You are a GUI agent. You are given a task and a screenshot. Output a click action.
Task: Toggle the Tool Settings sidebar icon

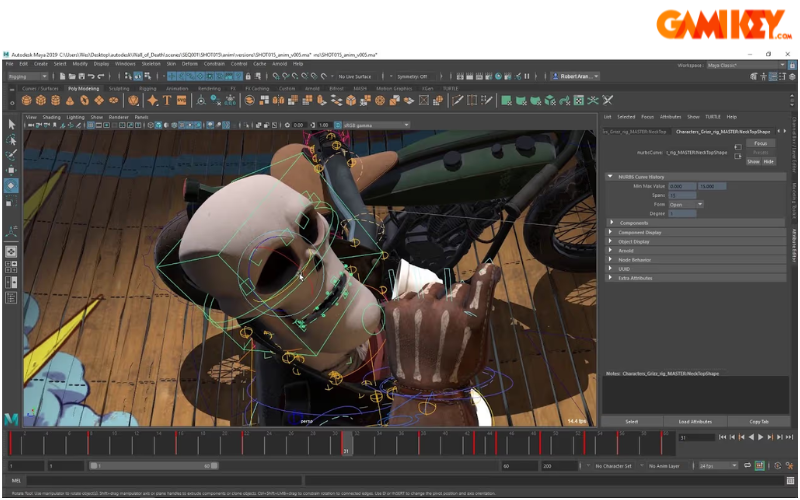click(x=783, y=77)
